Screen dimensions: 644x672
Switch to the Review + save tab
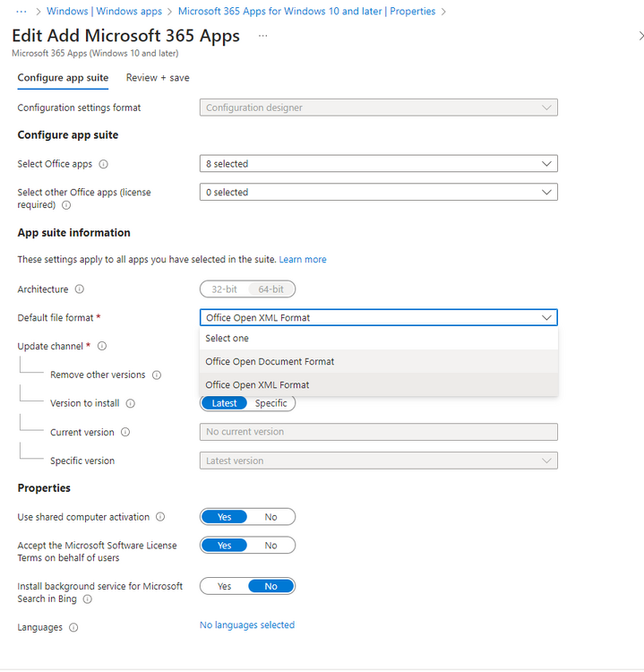tap(158, 78)
